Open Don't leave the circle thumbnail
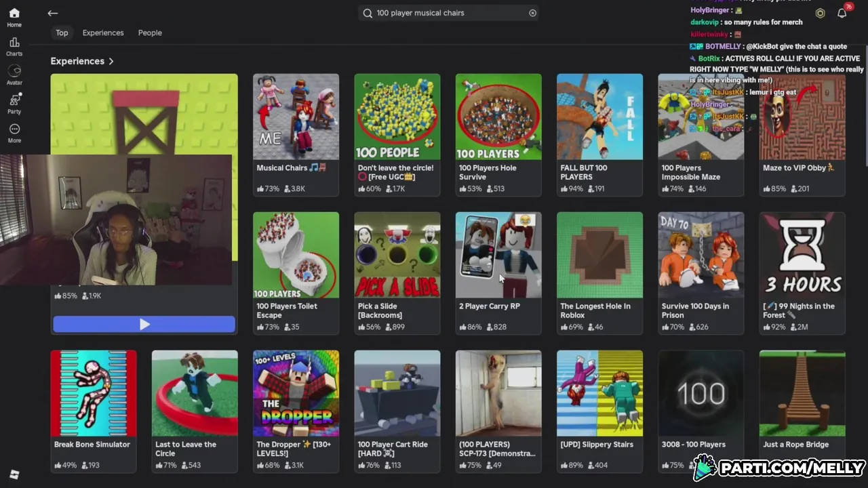The width and height of the screenshot is (868, 488). [397, 117]
